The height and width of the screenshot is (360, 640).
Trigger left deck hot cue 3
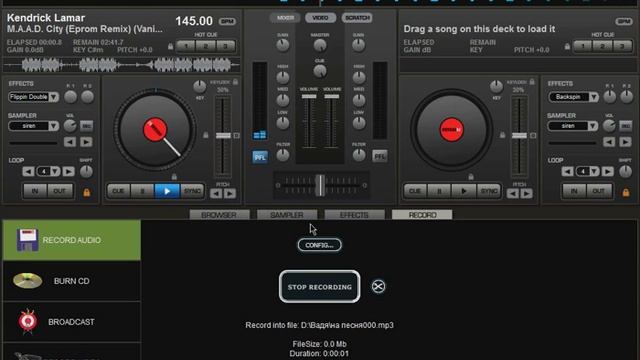[225, 46]
